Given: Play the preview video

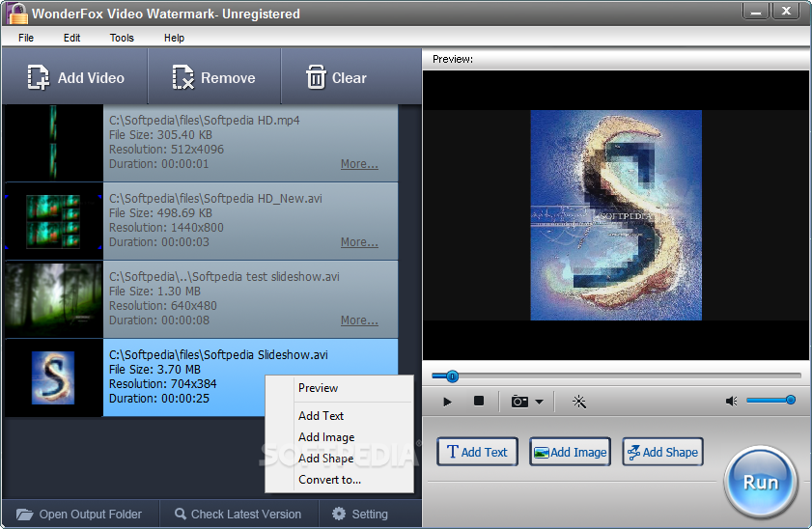Looking at the screenshot, I should [447, 402].
